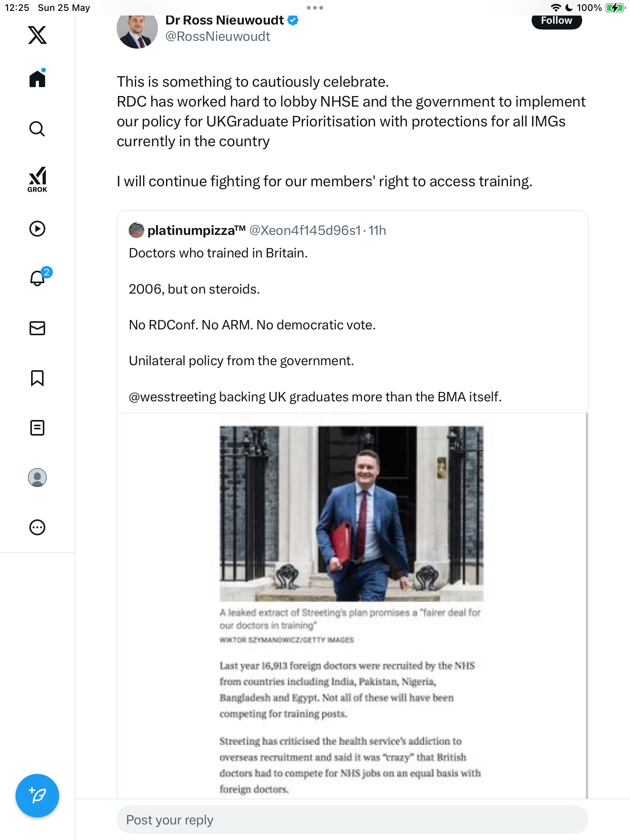Viewport: 630px width, 840px height.
Task: Open Messages envelope icon
Action: (x=37, y=328)
